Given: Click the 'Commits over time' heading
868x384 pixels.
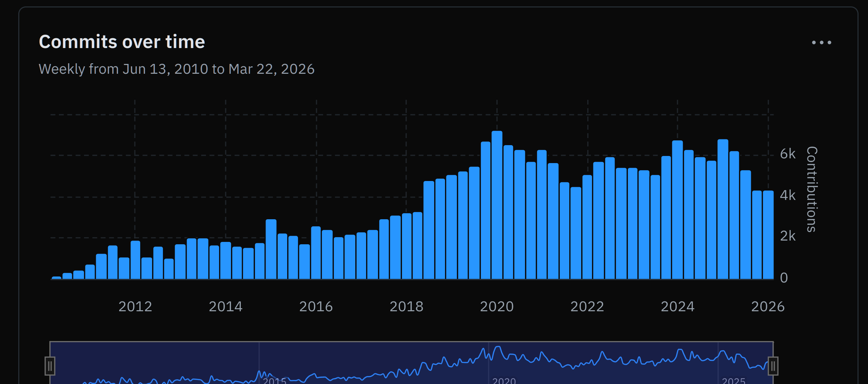Looking at the screenshot, I should point(122,42).
